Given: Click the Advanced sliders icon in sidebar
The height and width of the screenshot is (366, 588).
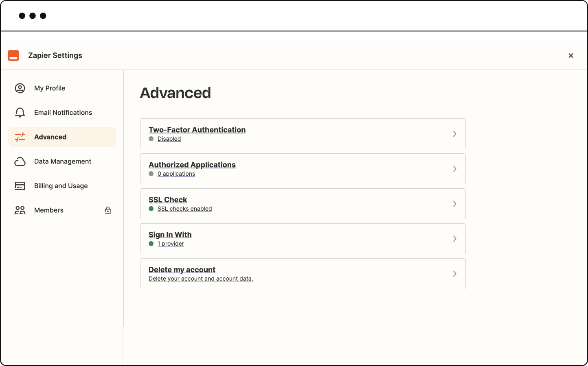Looking at the screenshot, I should tap(20, 137).
